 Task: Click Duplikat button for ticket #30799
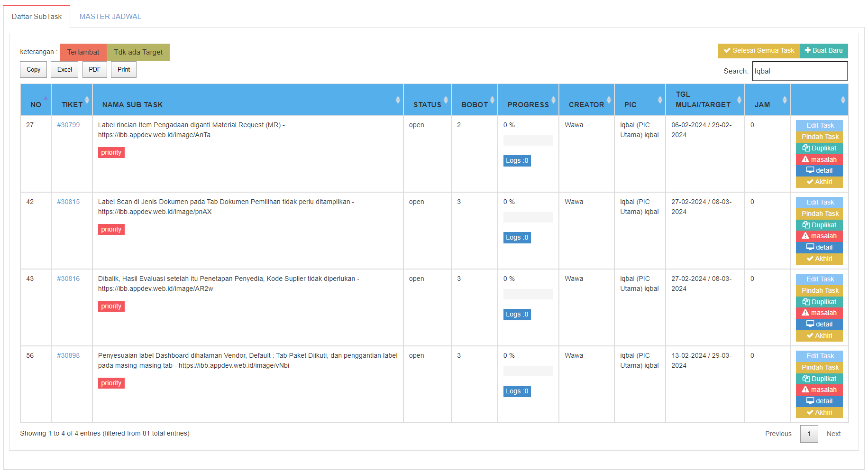819,148
